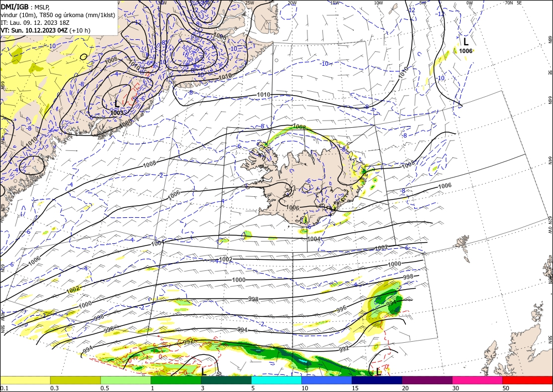Click the '1003' low pressure value over Greenland
The image size is (553, 392).
[x=117, y=113]
